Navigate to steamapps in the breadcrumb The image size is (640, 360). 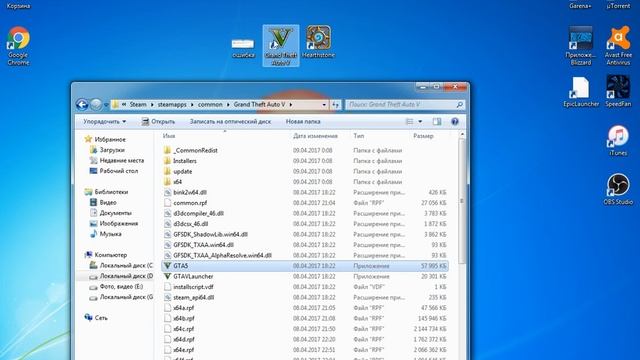click(172, 104)
